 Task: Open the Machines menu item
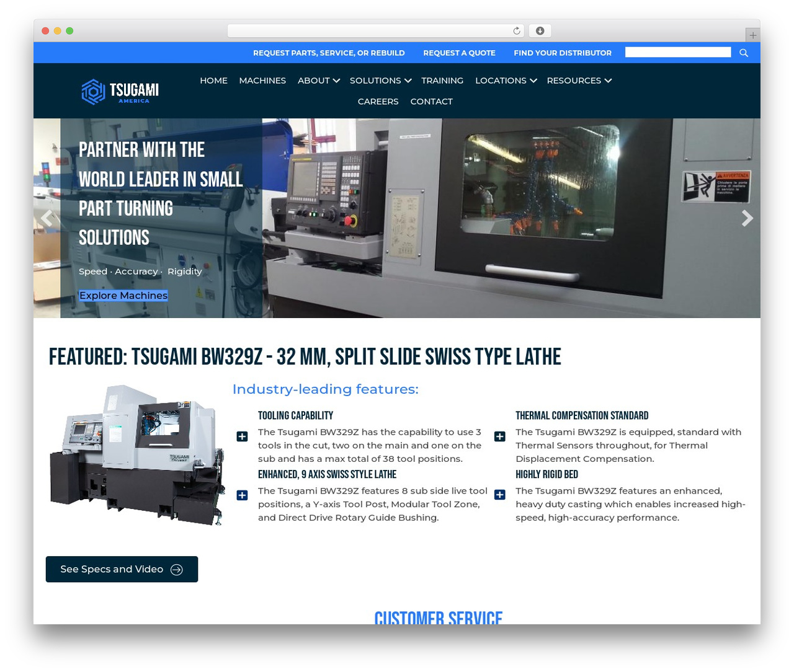tap(262, 81)
